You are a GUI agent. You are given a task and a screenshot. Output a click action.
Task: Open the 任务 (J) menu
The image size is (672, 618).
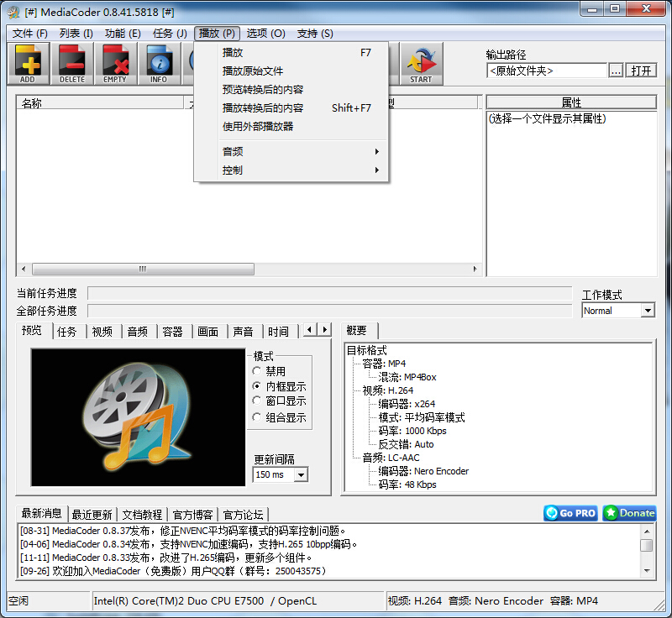click(x=171, y=34)
